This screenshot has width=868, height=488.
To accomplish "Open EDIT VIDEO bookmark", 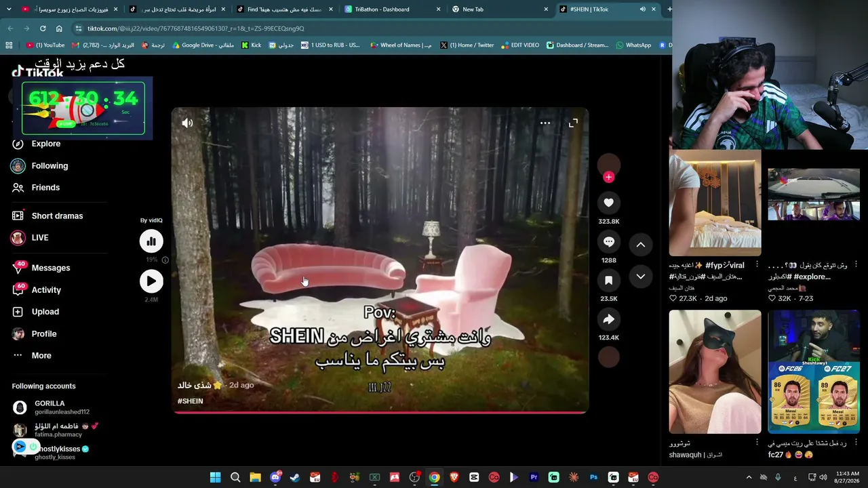I will (520, 45).
